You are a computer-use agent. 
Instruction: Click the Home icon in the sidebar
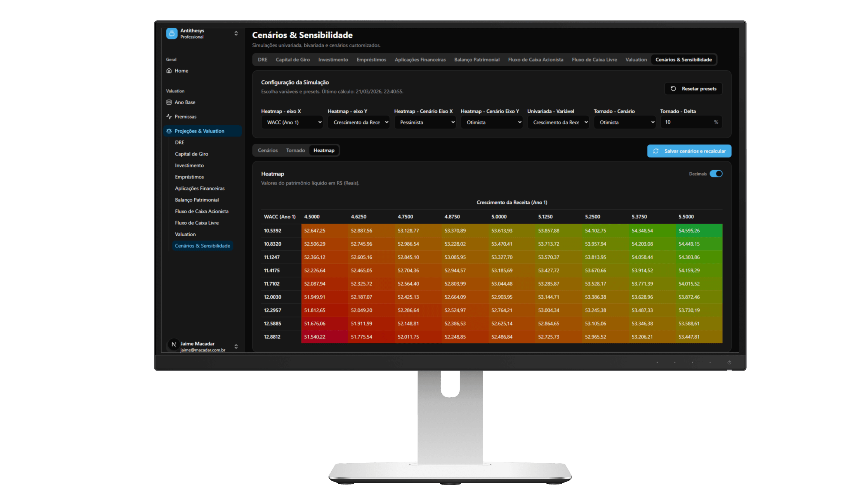pos(170,71)
